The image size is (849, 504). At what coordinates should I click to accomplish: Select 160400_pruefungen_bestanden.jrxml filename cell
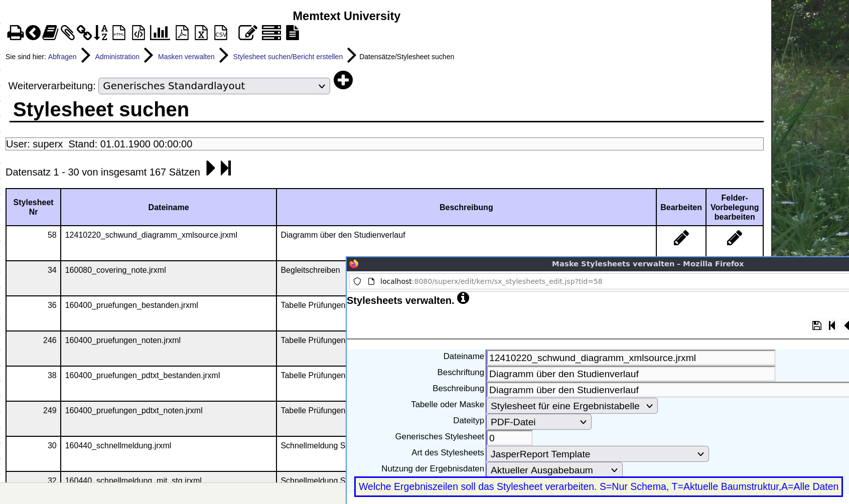(x=169, y=313)
